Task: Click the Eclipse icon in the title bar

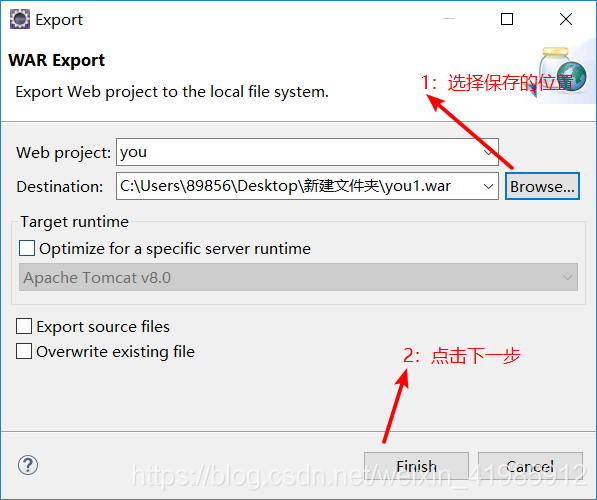Action: (x=19, y=19)
